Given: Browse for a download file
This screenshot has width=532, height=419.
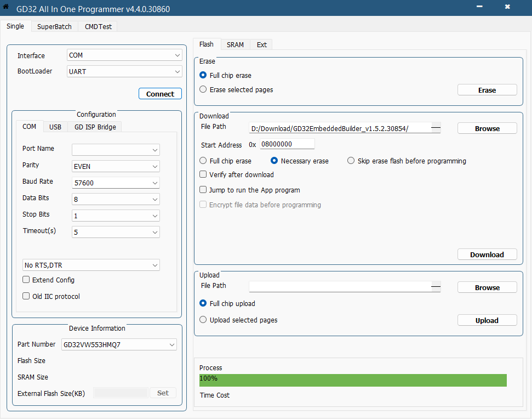Looking at the screenshot, I should [487, 128].
